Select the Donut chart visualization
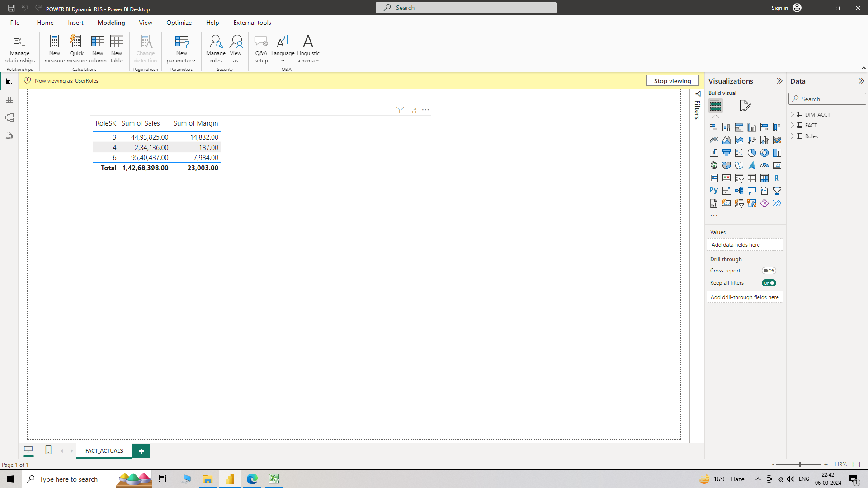 pyautogui.click(x=764, y=153)
